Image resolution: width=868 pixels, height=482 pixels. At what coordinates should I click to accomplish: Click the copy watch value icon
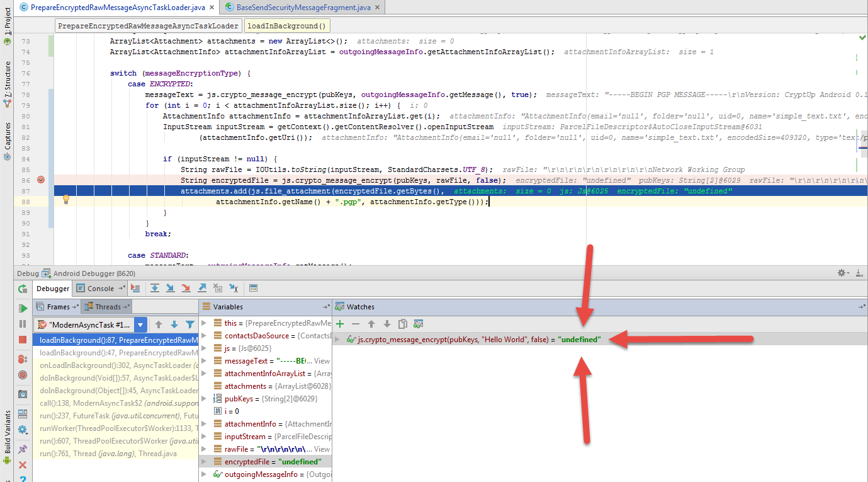(402, 324)
